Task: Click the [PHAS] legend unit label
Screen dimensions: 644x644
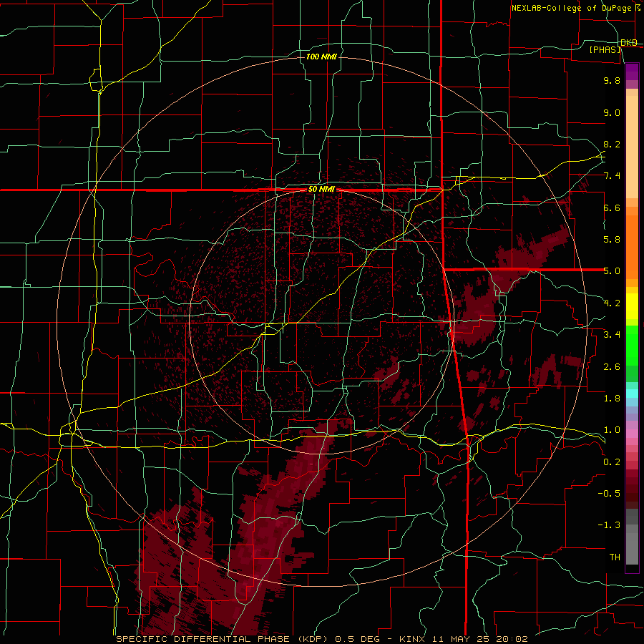Action: tap(605, 49)
